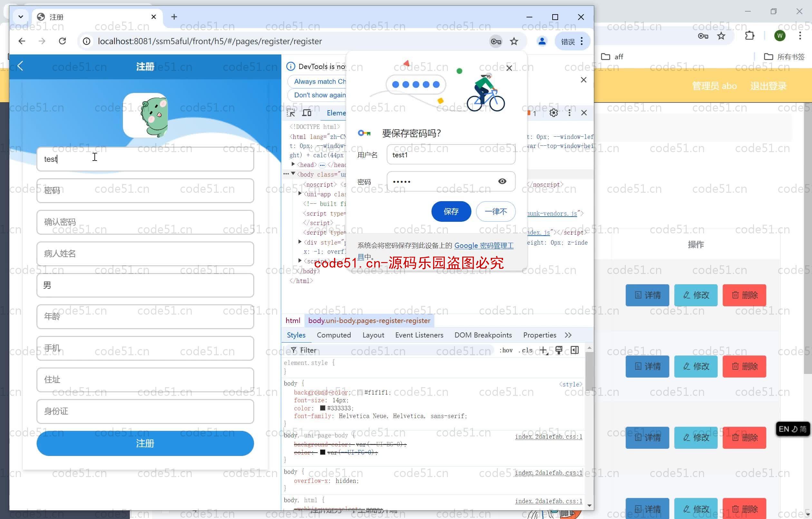The height and width of the screenshot is (519, 812).
Task: Click 退出登录 in background window
Action: pos(768,86)
